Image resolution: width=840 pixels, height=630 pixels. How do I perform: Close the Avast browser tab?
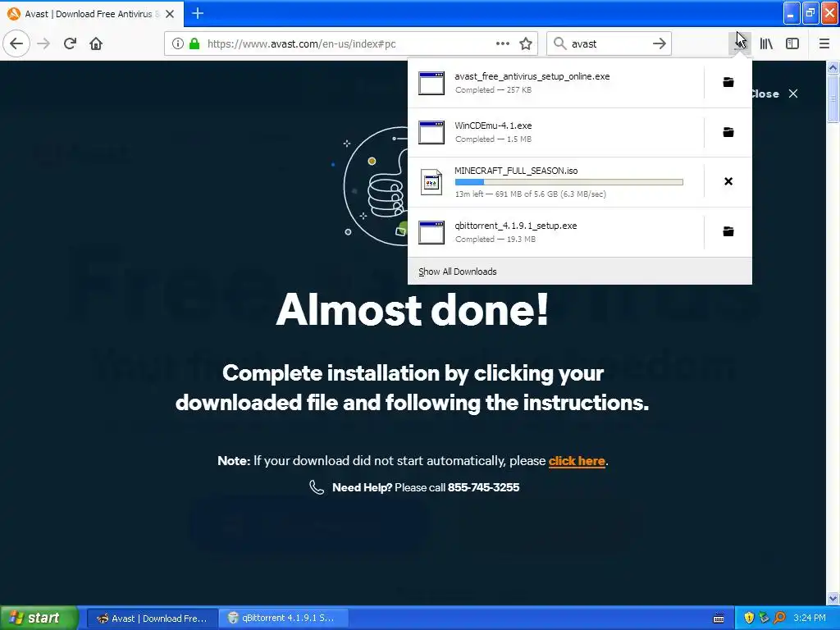[x=170, y=14]
